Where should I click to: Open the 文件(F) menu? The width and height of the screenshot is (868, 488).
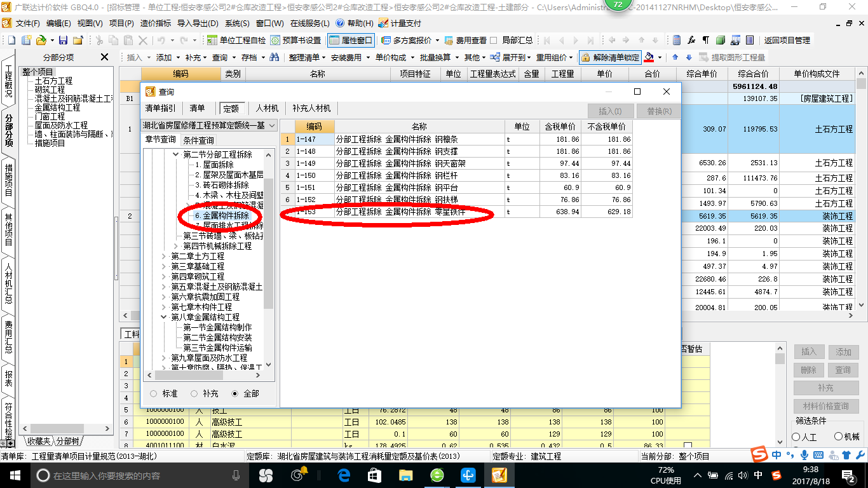point(28,23)
